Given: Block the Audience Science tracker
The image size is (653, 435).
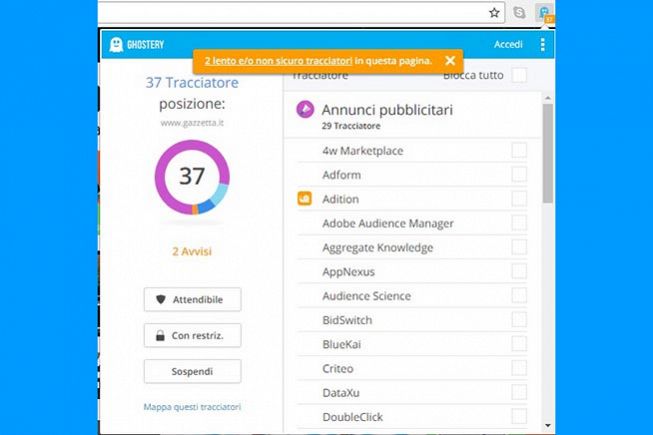Looking at the screenshot, I should [519, 295].
